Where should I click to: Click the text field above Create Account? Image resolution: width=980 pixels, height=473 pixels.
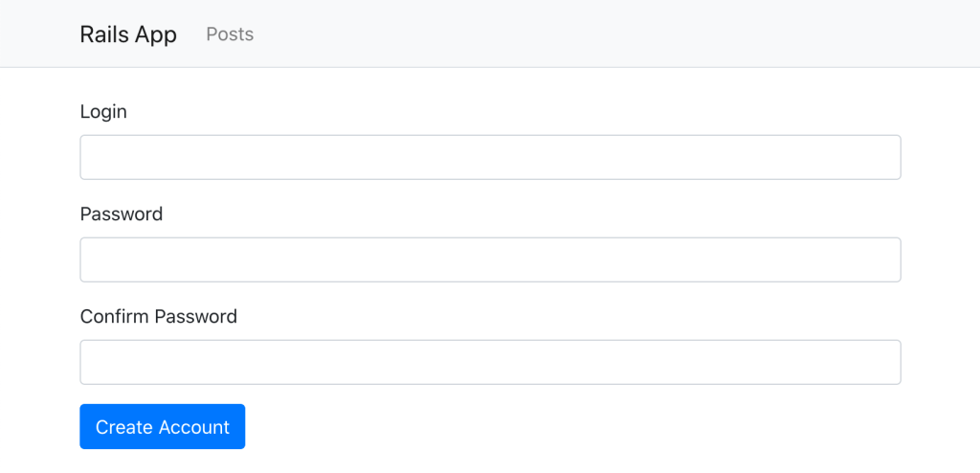(490, 362)
